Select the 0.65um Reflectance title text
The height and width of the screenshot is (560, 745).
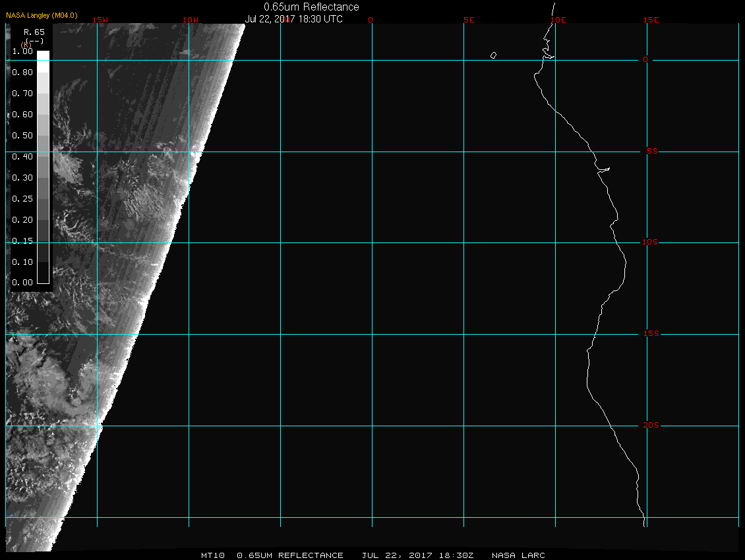point(311,7)
